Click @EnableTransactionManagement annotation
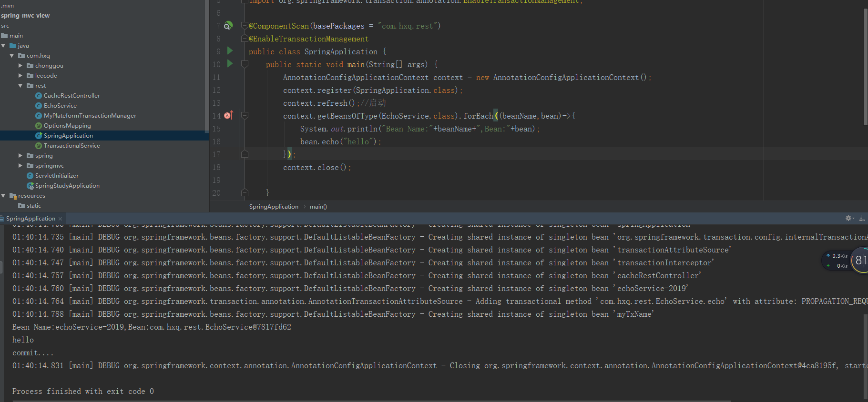 pos(308,39)
